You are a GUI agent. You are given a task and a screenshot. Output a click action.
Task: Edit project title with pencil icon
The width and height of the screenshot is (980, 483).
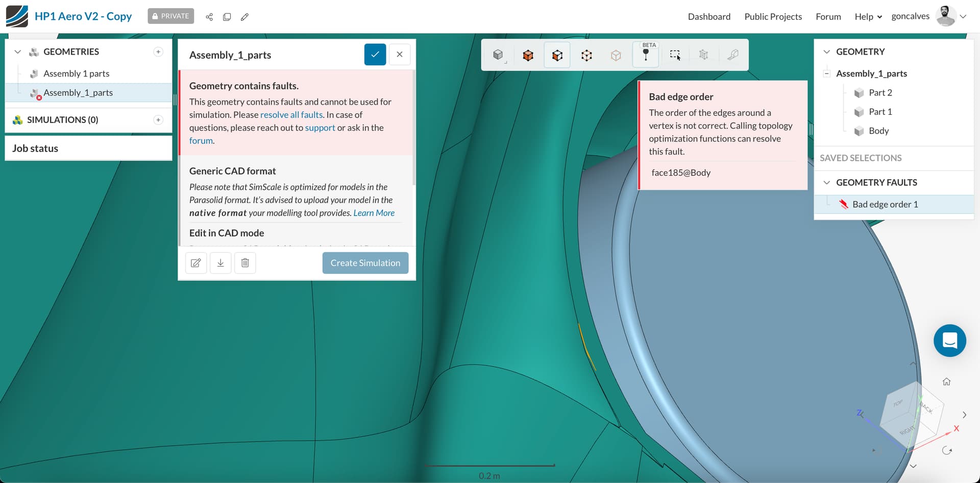point(245,17)
